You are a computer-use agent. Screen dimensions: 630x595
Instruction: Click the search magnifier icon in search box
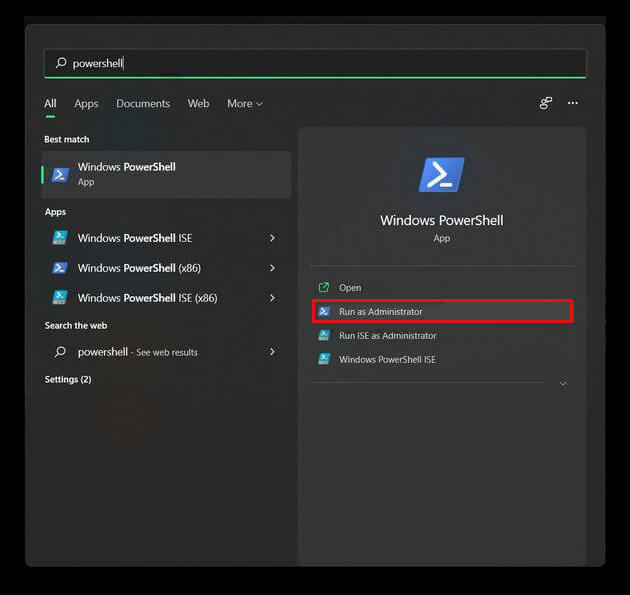(x=61, y=63)
